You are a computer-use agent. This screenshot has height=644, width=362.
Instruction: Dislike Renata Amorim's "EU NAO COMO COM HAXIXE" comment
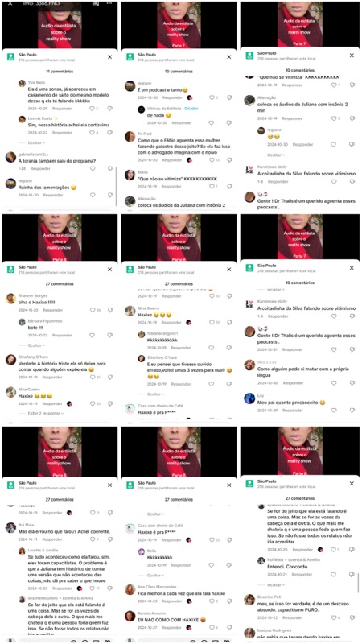point(229,628)
